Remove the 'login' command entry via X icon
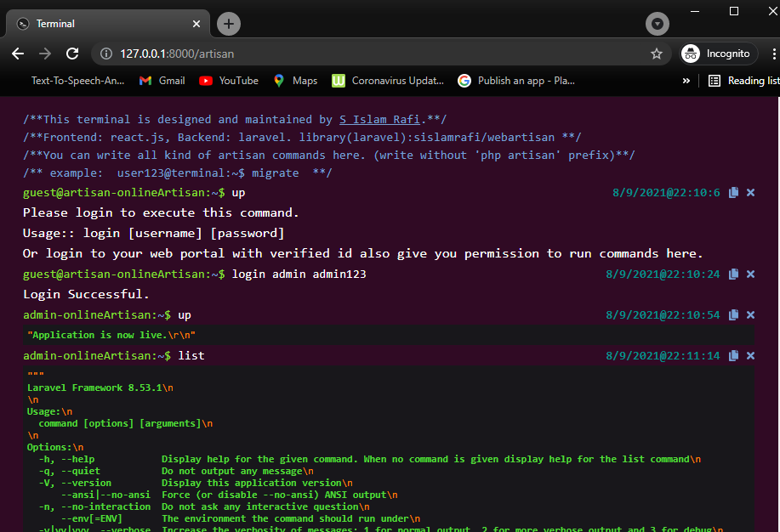Viewport: 780px width, 532px height. (x=749, y=274)
